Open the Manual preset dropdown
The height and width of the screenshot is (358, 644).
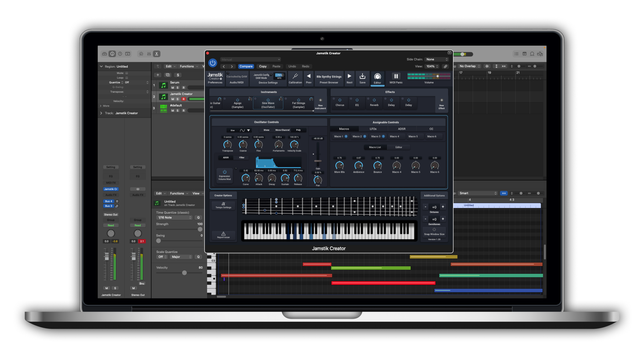(250, 59)
